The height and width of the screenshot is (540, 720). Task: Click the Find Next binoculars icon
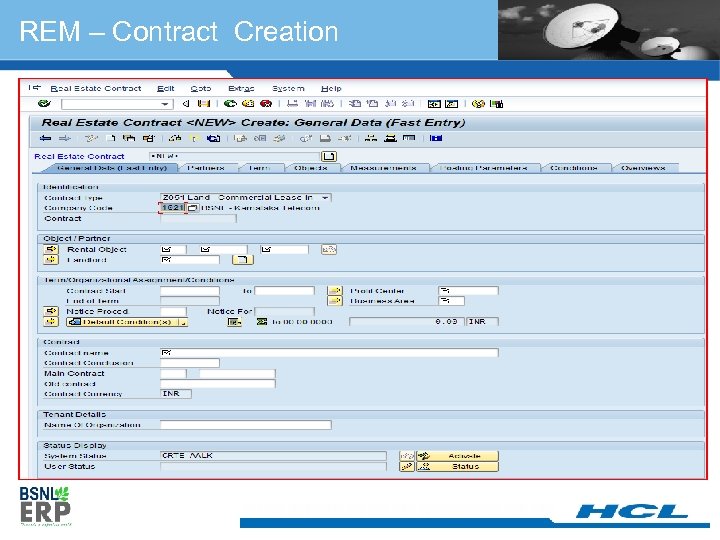[x=327, y=104]
